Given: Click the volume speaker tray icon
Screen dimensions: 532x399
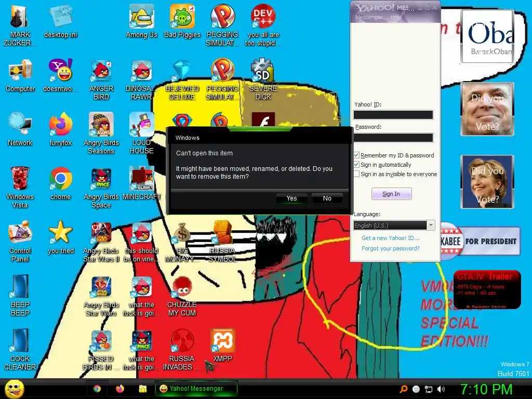Looking at the screenshot, I should click(x=441, y=389).
